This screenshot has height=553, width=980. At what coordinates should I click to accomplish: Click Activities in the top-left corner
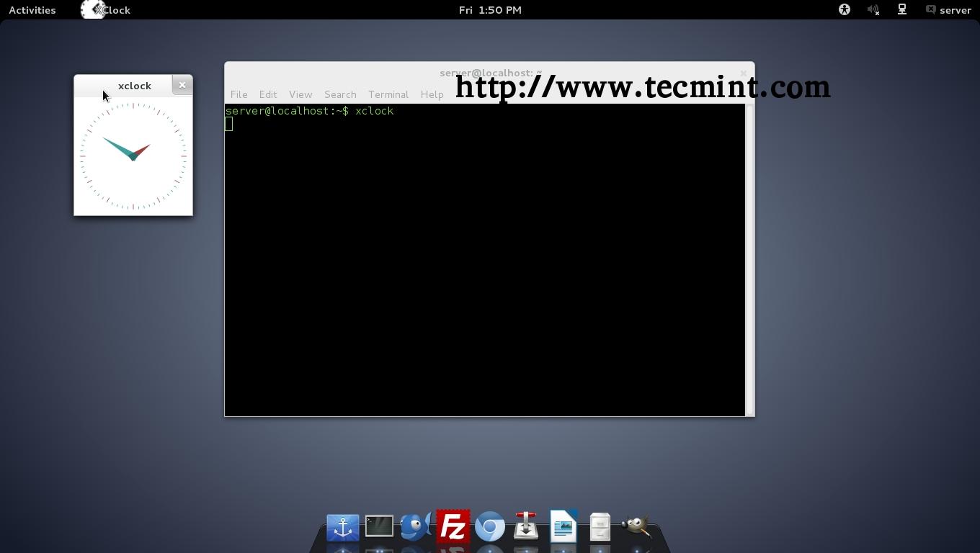32,9
